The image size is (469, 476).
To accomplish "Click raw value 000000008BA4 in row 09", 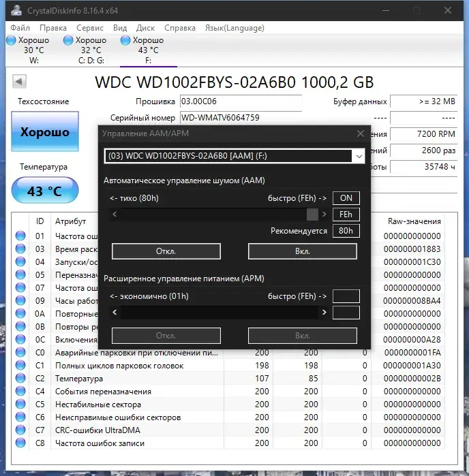I will point(412,301).
